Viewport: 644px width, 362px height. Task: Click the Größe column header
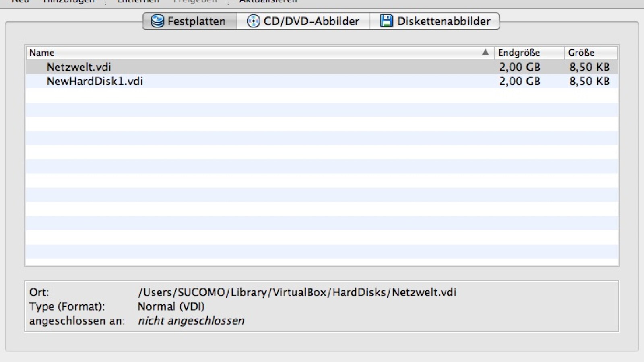(581, 52)
